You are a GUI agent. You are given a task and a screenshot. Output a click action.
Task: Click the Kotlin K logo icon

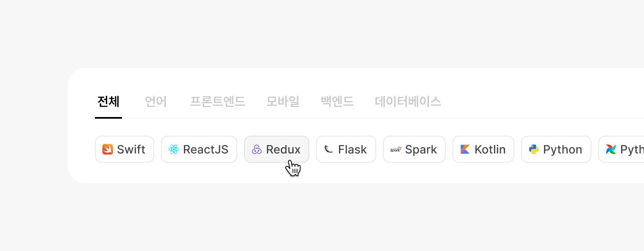tap(465, 149)
